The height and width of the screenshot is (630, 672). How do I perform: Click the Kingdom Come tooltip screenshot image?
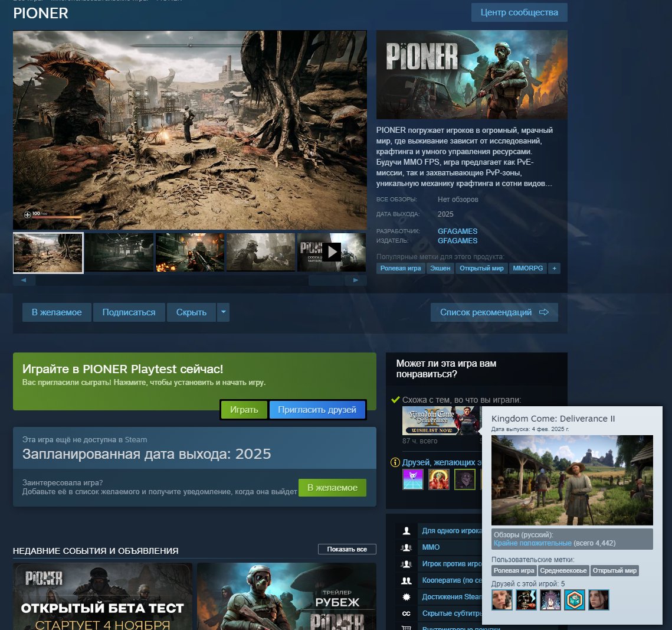(x=572, y=481)
